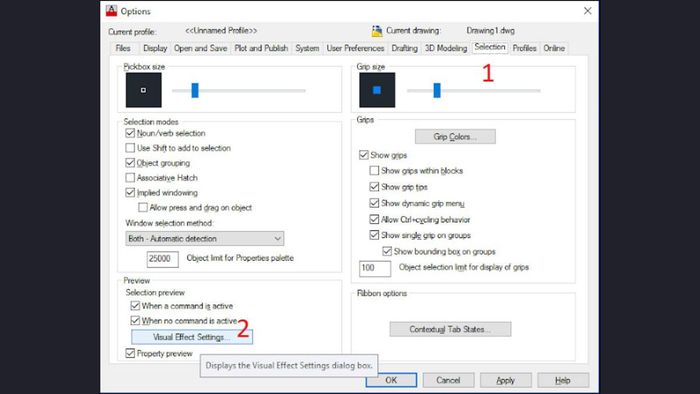Click the AutoCAD logo in the title bar
The height and width of the screenshot is (394, 700).
coord(111,11)
